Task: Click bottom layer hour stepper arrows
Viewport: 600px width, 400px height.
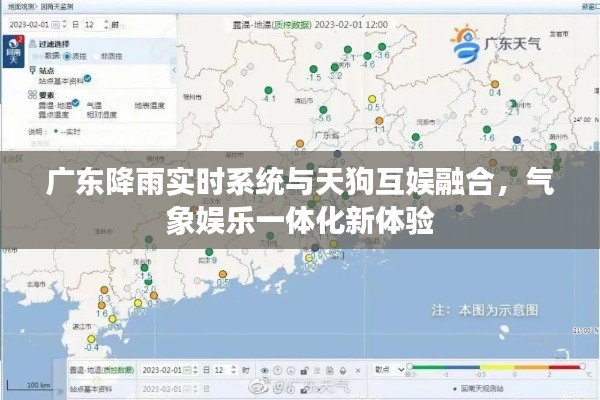Action: pos(234,370)
